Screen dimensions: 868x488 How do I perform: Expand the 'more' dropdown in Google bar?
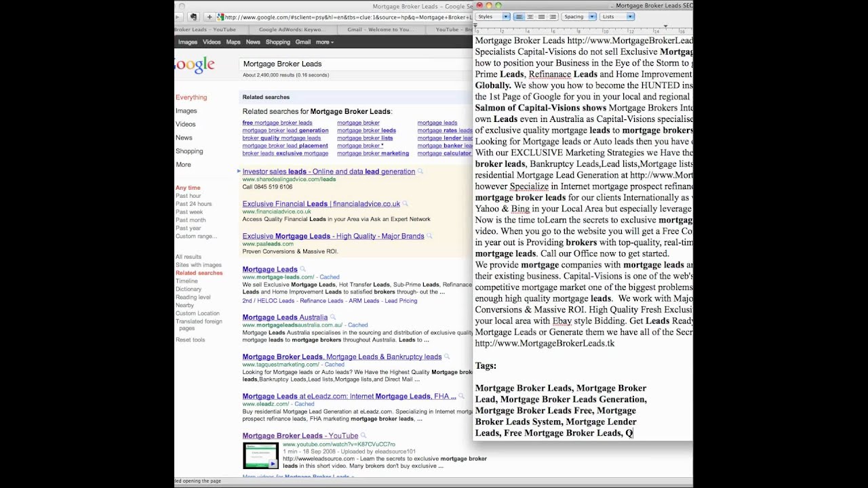[324, 42]
